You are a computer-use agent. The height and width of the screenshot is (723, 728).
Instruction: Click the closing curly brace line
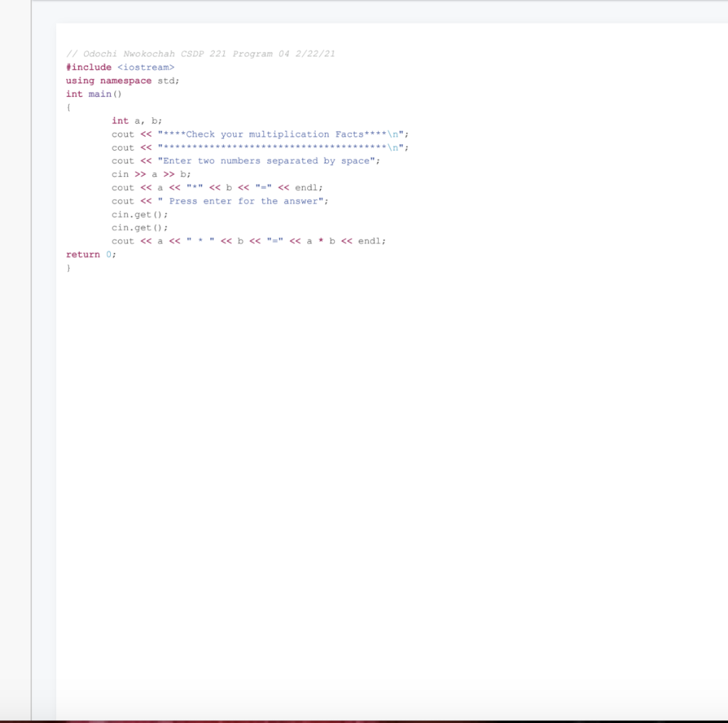(69, 268)
